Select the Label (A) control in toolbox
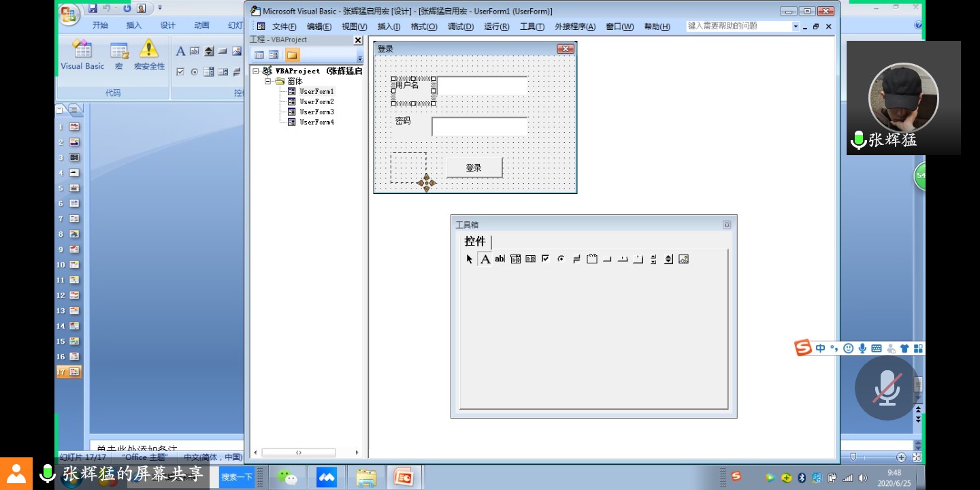This screenshot has height=490, width=980. click(x=485, y=259)
